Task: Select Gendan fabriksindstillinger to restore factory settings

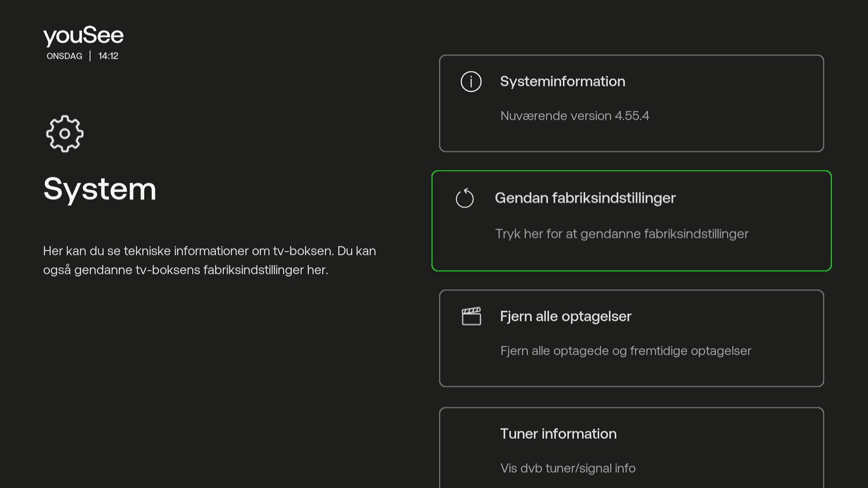Action: pyautogui.click(x=631, y=221)
